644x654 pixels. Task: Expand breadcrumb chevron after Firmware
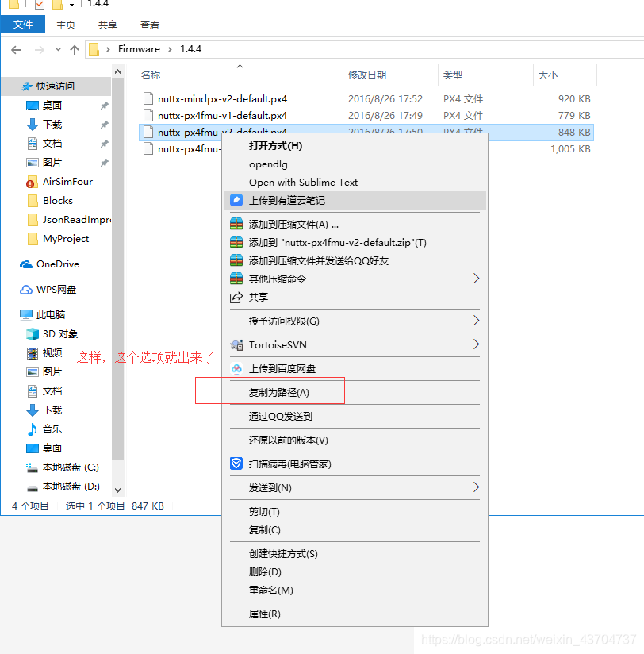170,50
